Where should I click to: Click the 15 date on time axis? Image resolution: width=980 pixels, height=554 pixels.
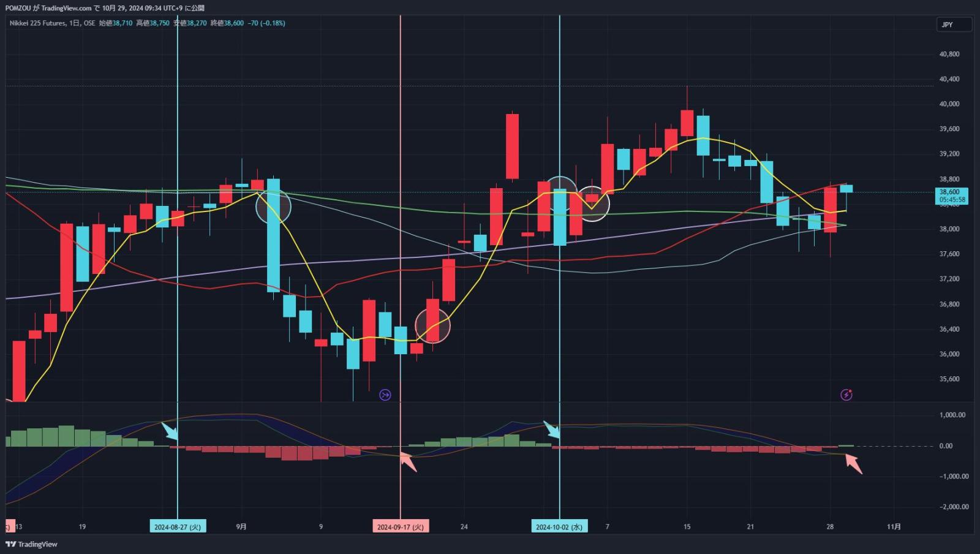tap(687, 526)
